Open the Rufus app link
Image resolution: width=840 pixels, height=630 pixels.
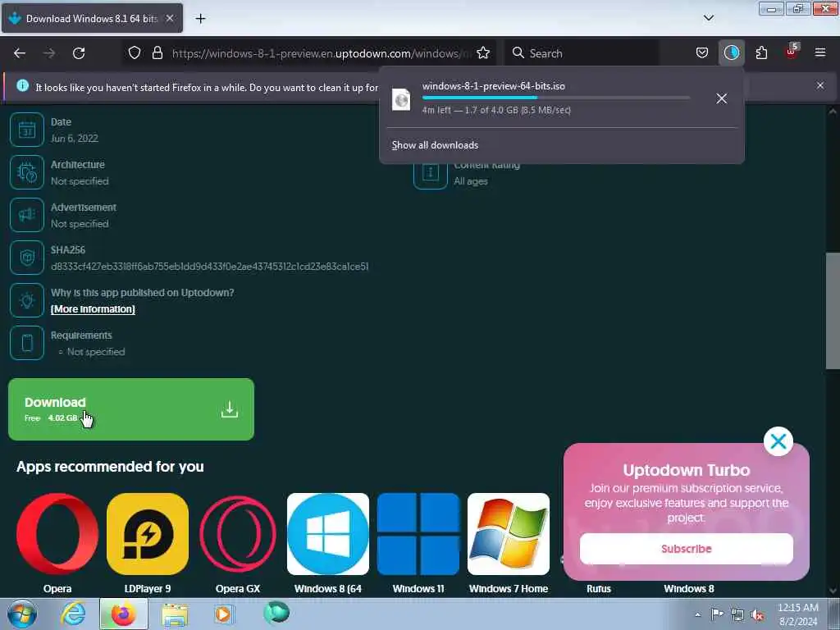click(598, 588)
